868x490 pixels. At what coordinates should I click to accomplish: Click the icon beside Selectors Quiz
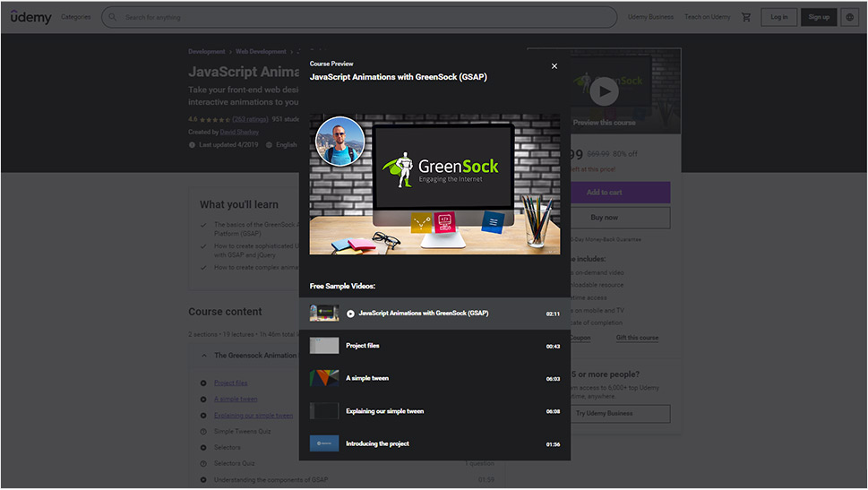pos(203,464)
